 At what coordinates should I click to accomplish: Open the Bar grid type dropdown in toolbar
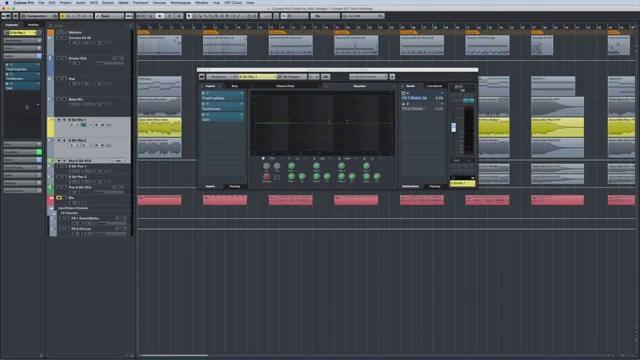325,16
